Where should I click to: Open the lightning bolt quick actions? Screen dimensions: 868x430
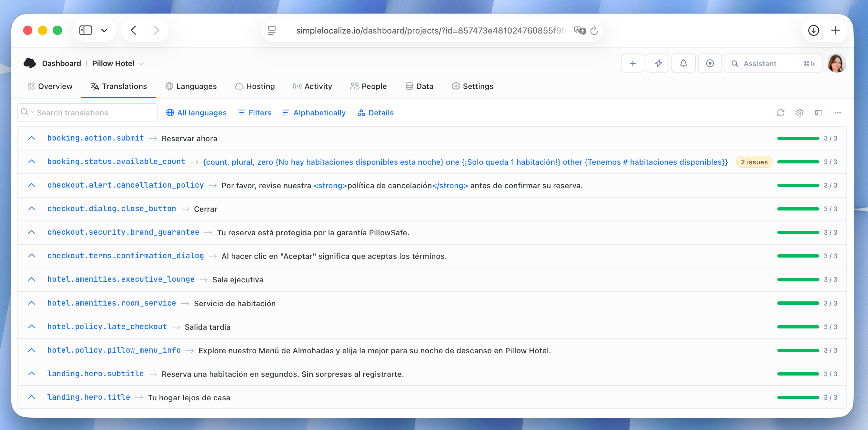[658, 63]
